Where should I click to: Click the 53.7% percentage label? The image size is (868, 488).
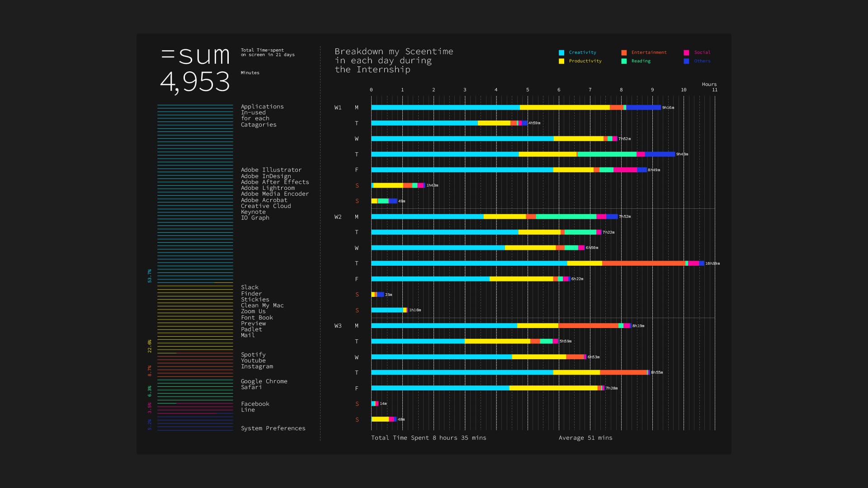click(x=150, y=276)
